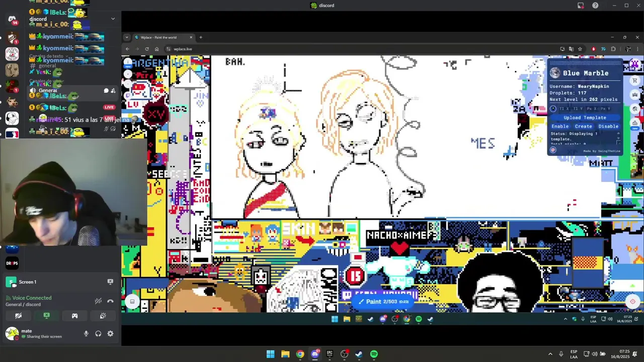This screenshot has height=362, width=644.
Task: Click the Blue Marble globe logo
Action: coord(555,73)
